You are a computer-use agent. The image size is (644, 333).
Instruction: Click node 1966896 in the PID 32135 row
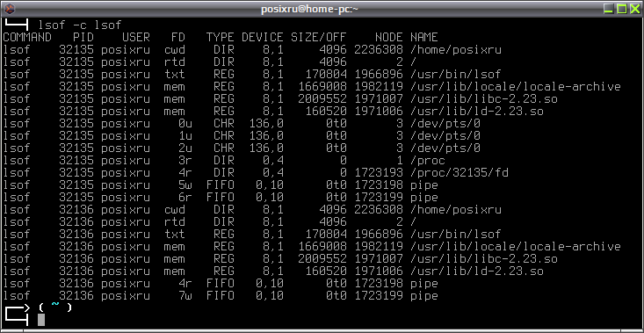379,75
